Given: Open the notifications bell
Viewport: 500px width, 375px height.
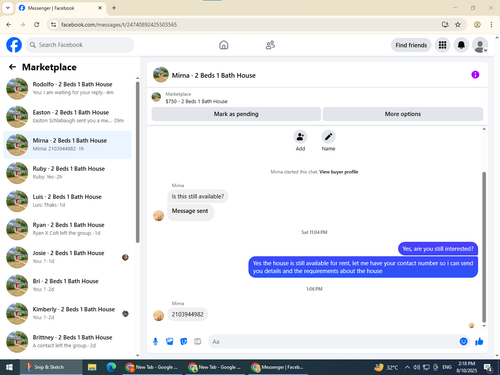Looking at the screenshot, I should (461, 45).
